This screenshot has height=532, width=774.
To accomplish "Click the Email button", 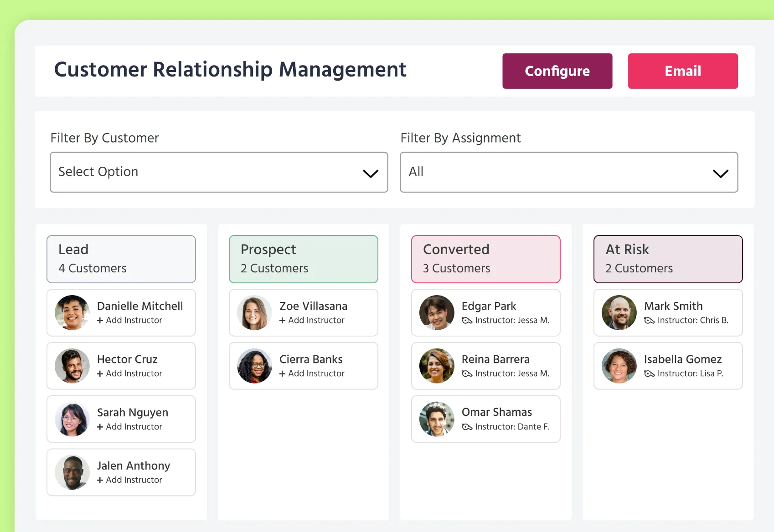I will (x=683, y=71).
